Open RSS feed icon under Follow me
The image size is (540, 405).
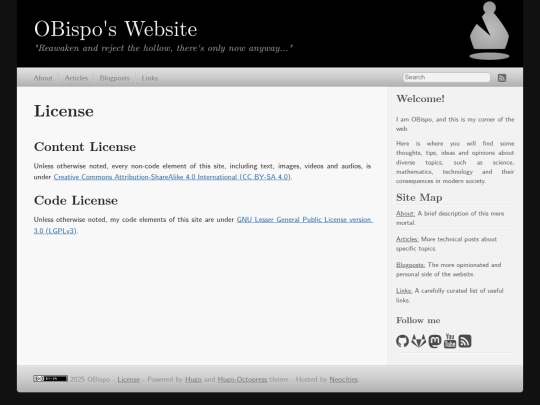click(465, 341)
